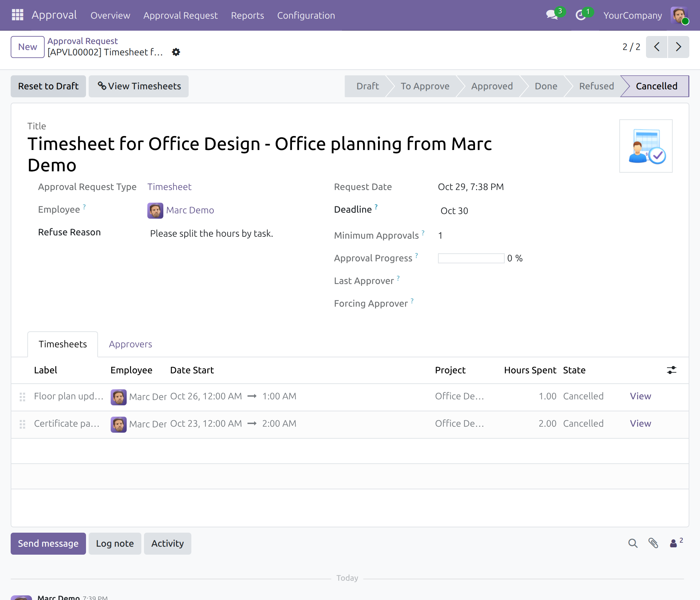Click the Approval Progress bar
The width and height of the screenshot is (700, 600).
(471, 258)
